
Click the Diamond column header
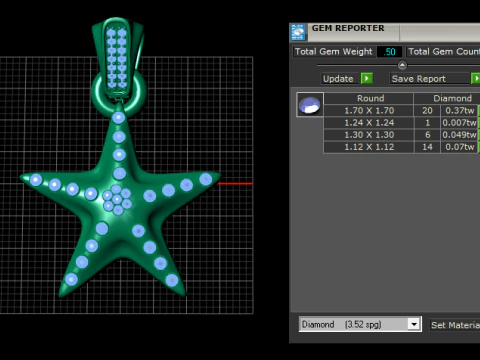447,98
